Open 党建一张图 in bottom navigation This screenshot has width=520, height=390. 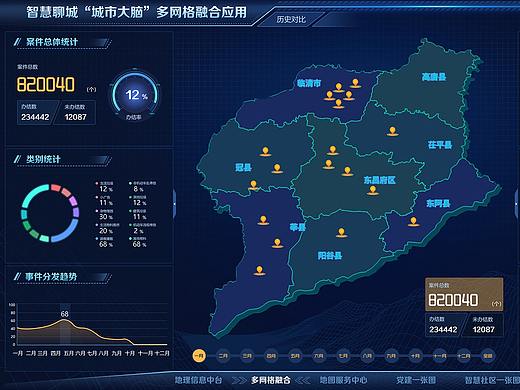[x=416, y=380]
